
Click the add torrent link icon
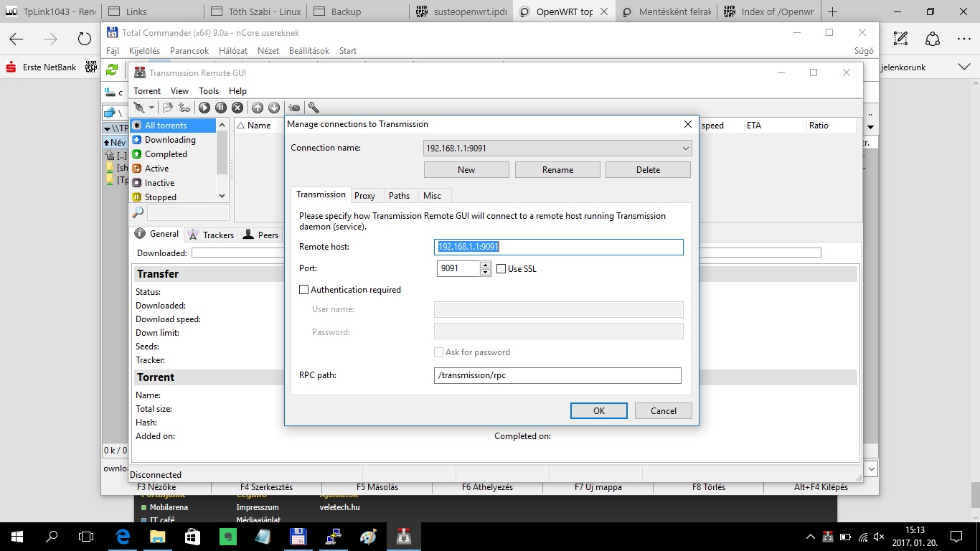pyautogui.click(x=184, y=108)
